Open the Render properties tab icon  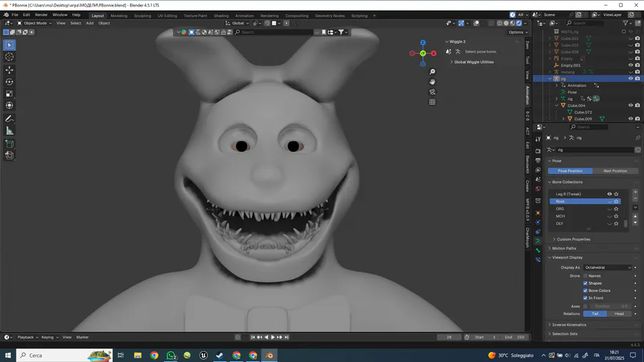(x=538, y=151)
